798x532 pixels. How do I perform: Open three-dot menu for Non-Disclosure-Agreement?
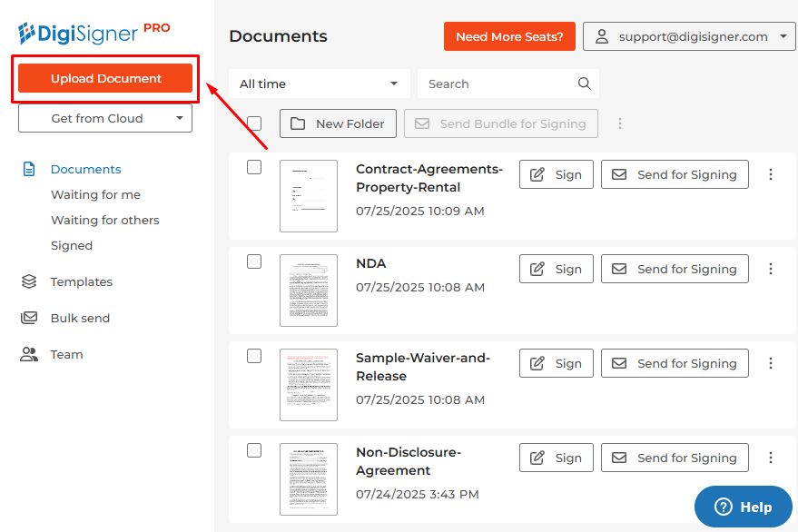(x=771, y=458)
